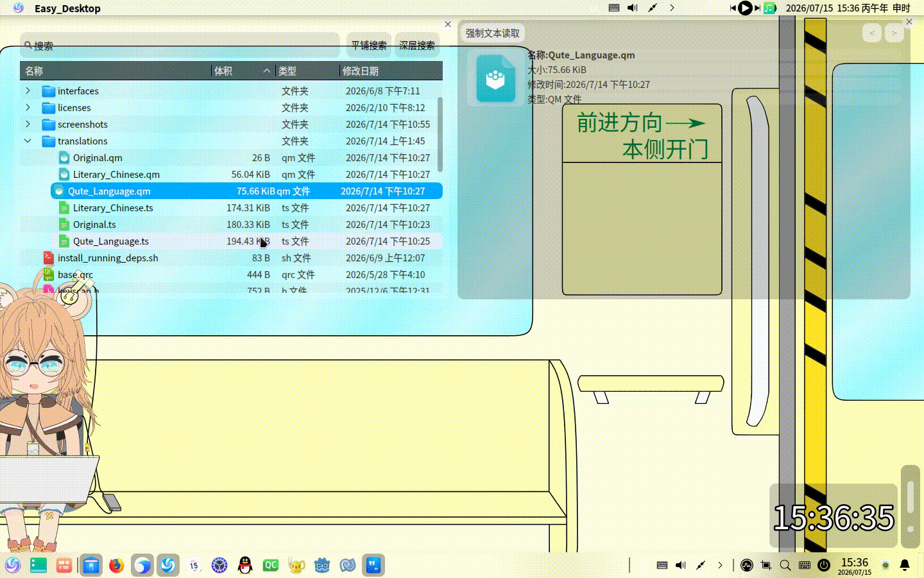Viewport: 924px width, 578px height.
Task: Open the gear-wheel settings dock icon
Action: [x=219, y=565]
